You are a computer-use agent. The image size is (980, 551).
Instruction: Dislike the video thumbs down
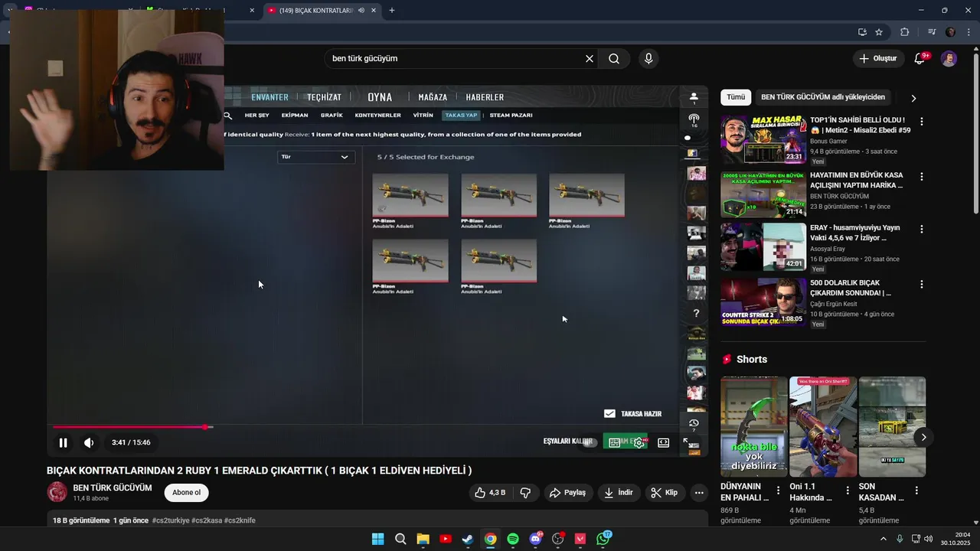click(525, 493)
